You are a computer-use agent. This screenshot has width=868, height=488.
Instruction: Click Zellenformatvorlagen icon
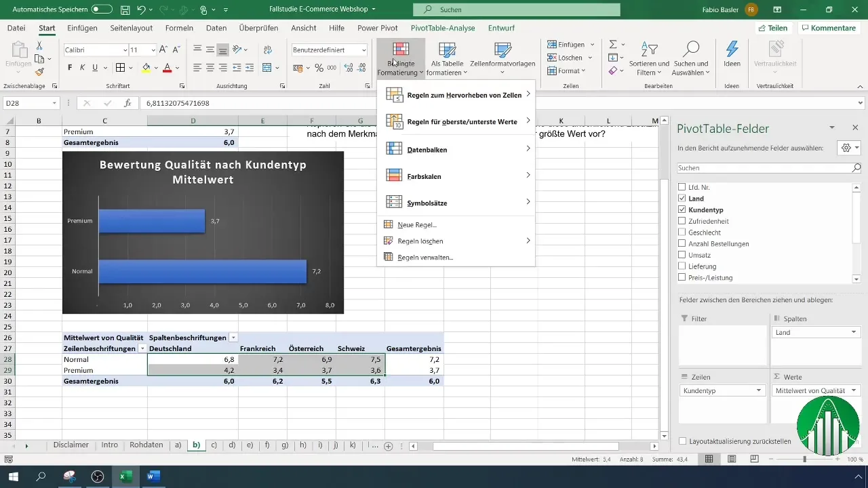pyautogui.click(x=502, y=51)
